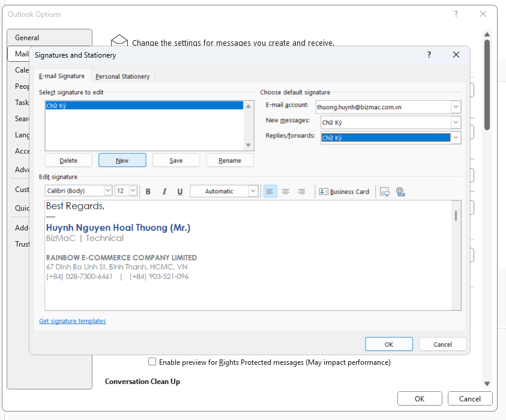The height and width of the screenshot is (420, 506).
Task: Toggle underline formatting in signature
Action: 180,191
